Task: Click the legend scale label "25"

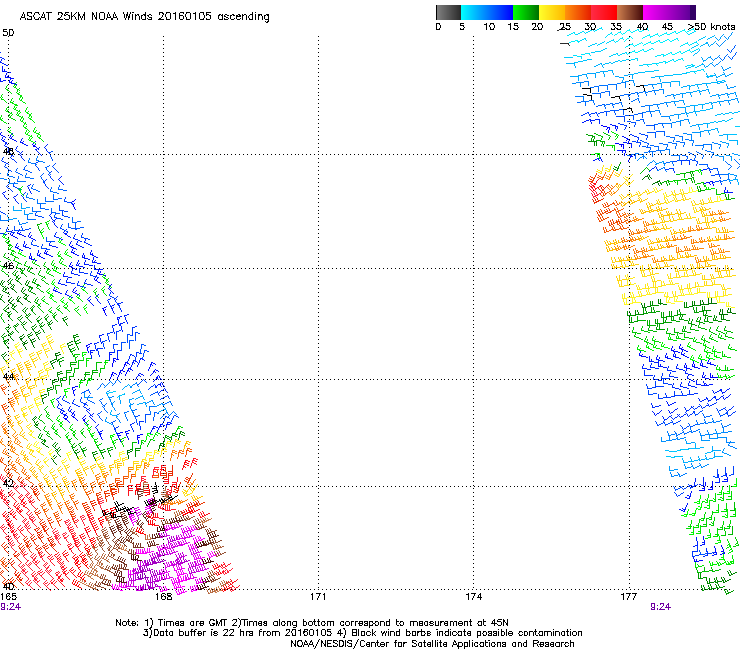Action: 564,27
